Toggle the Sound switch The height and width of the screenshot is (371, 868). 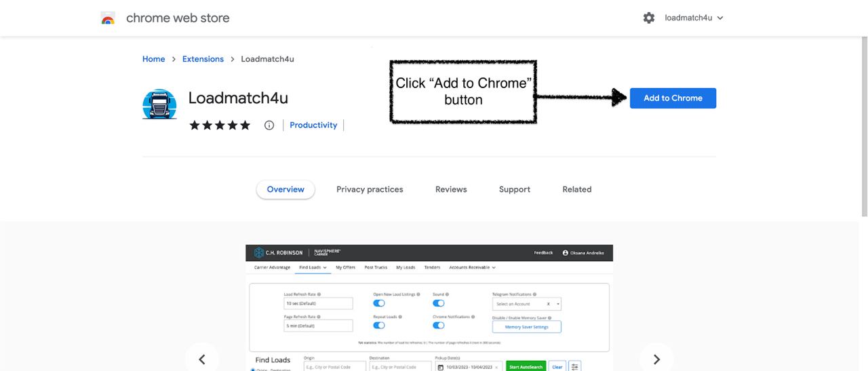pyautogui.click(x=439, y=304)
